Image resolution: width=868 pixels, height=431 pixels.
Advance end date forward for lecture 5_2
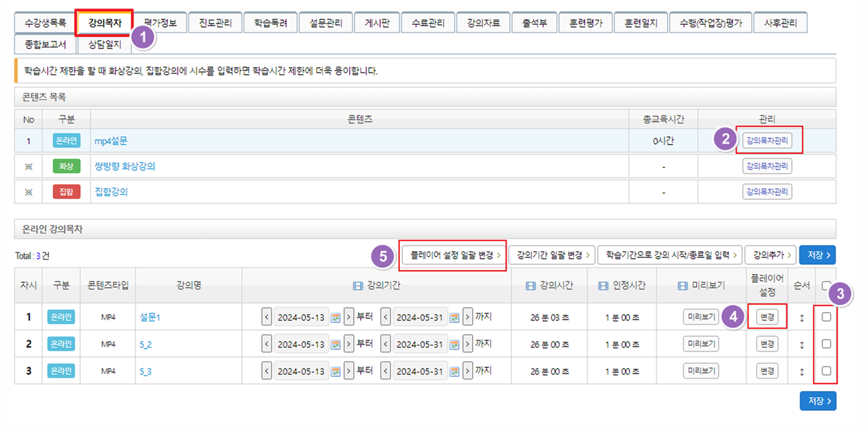(x=468, y=345)
